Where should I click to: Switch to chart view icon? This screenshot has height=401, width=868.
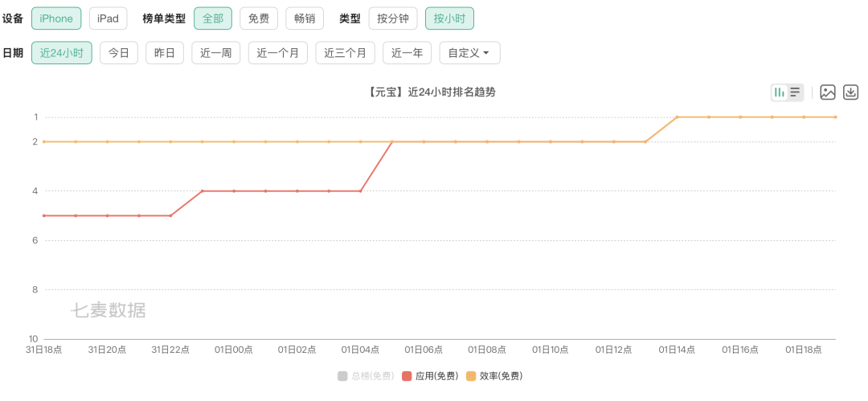779,92
